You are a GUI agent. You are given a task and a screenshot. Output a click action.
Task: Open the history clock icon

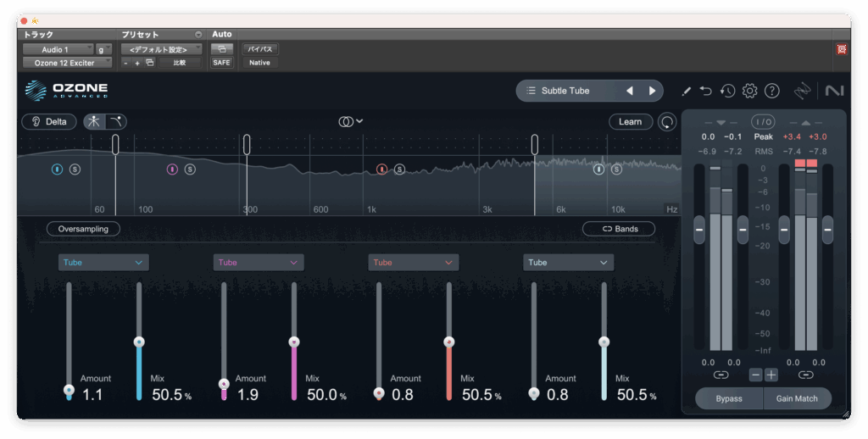(x=727, y=91)
